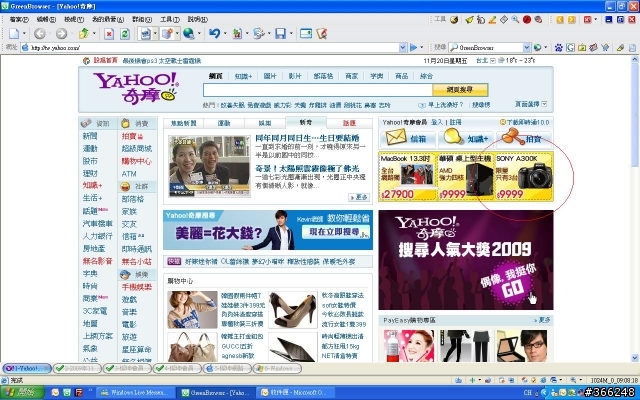Screen dimensions: 640x400
Task: Expand the new page icon dropdown arrow
Action: coord(24,33)
